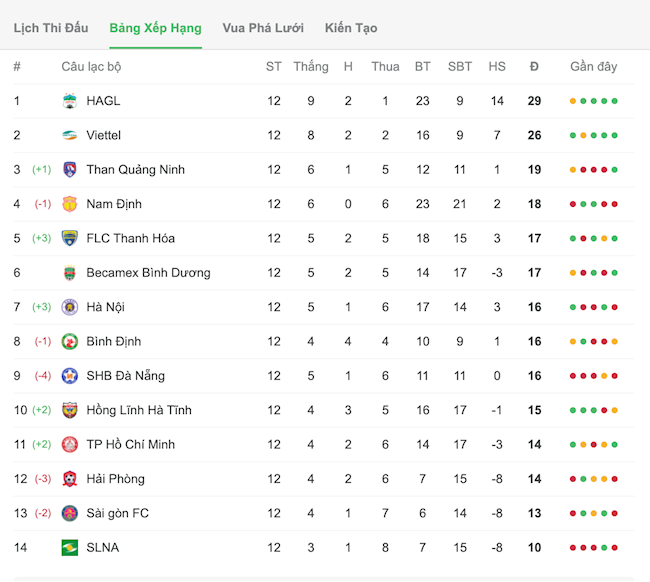Screen dimensions: 650x582
Task: Open the TP Hồ Chí Minh team link
Action: click(132, 444)
